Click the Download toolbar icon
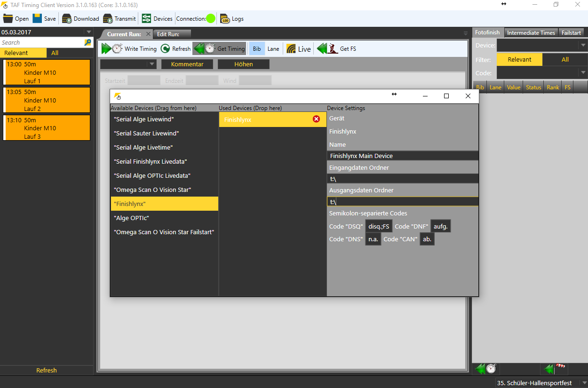The width and height of the screenshot is (588, 388). 67,19
